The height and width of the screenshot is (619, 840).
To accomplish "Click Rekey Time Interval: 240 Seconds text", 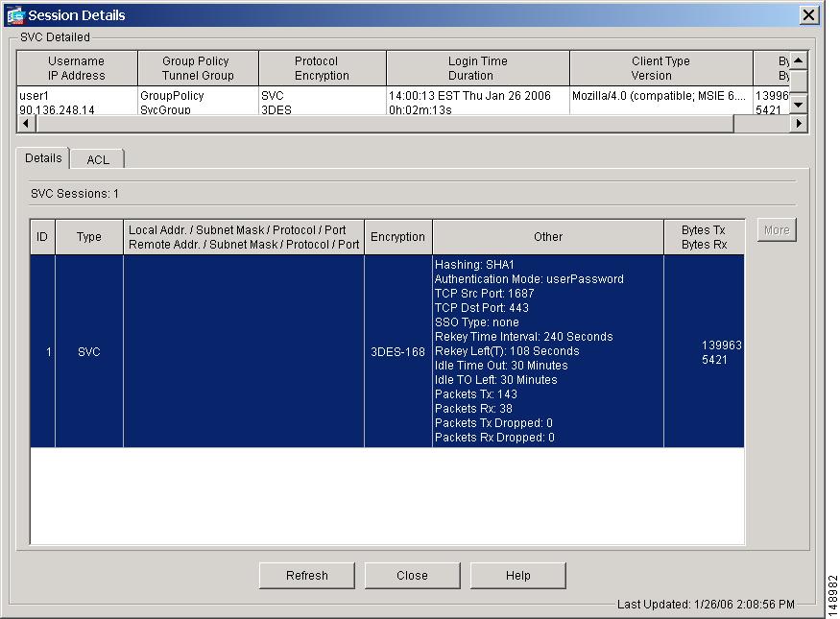I will [524, 337].
